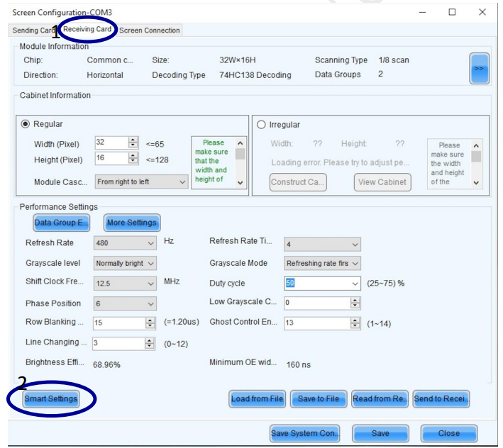Image resolution: width=503 pixels, height=448 pixels.
Task: Decrease Height (Pixel) with down arrow
Action: (133, 161)
